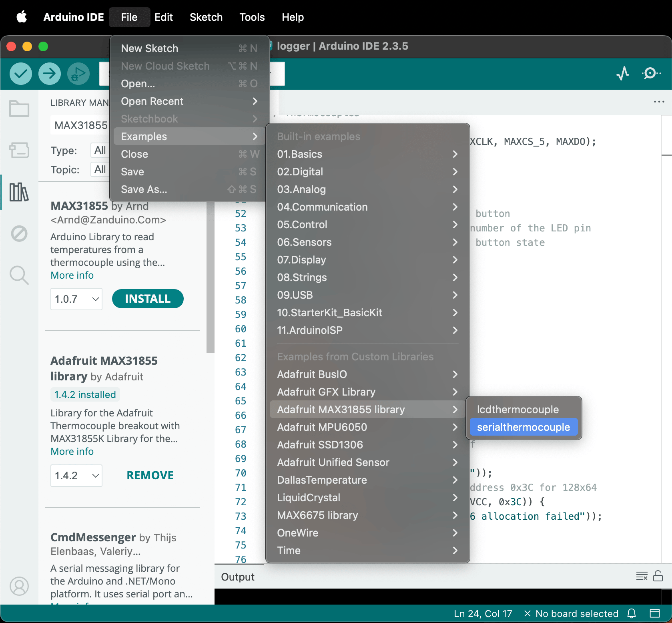Click the Verify checkmark button
The image size is (672, 623).
click(x=21, y=74)
